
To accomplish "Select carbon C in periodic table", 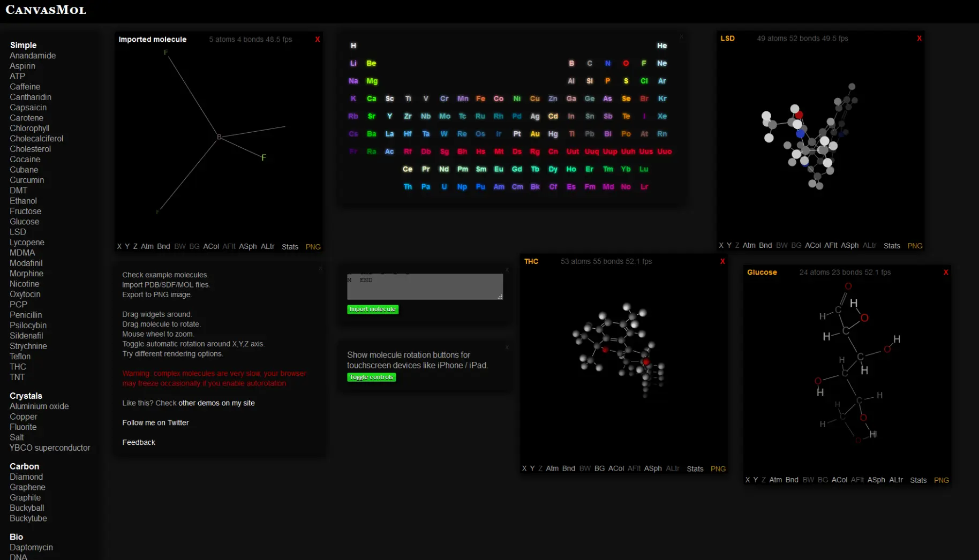I will tap(590, 64).
